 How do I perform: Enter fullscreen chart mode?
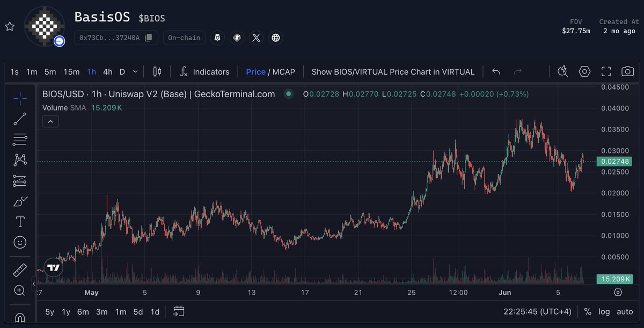coord(606,71)
